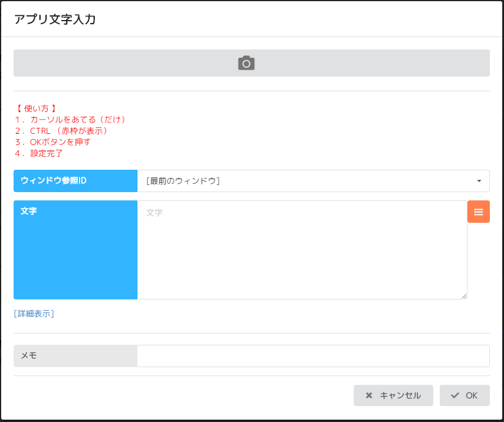The width and height of the screenshot is (504, 422).
Task: Click the blue ウィンドウ参照ID label panel
Action: (x=75, y=181)
